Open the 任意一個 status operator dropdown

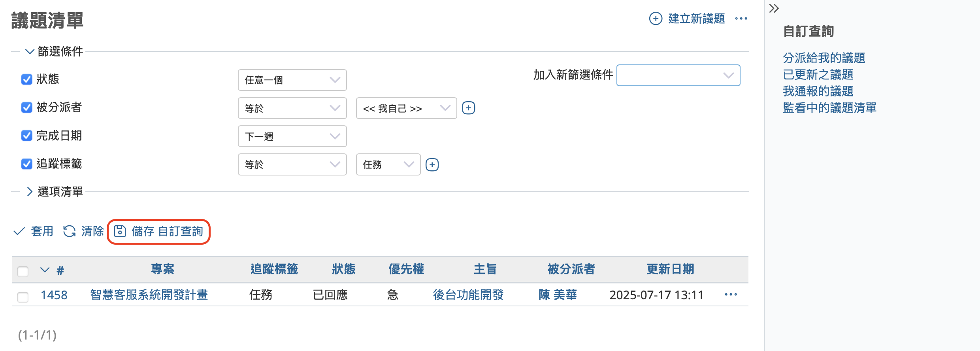click(292, 80)
